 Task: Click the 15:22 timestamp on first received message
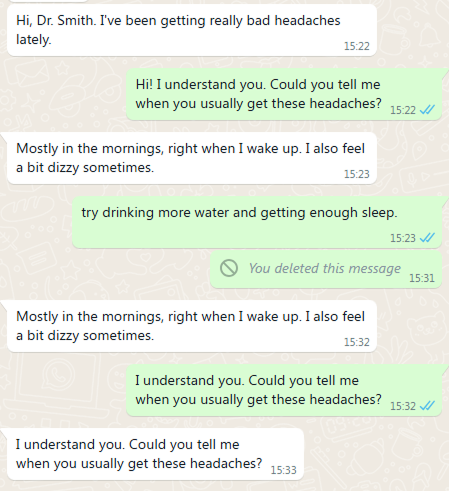pyautogui.click(x=357, y=46)
